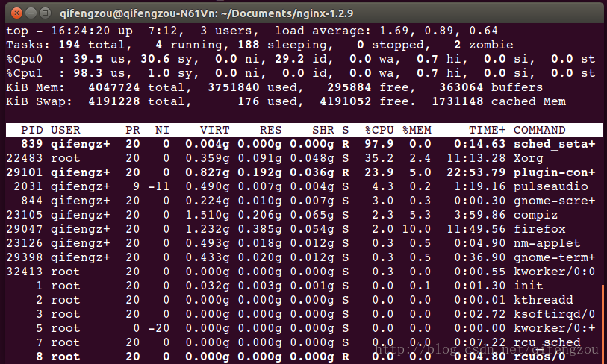Click the terminal scrollbar handle
This screenshot has height=364, width=607.
pyautogui.click(x=603, y=324)
